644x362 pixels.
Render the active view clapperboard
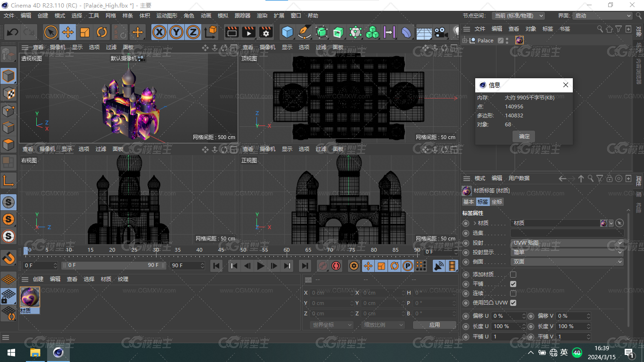click(x=231, y=32)
